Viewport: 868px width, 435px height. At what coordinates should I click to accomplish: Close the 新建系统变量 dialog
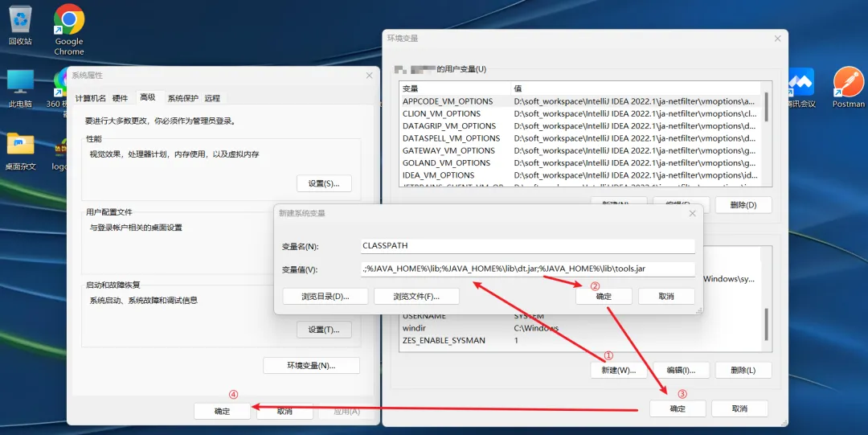point(693,213)
